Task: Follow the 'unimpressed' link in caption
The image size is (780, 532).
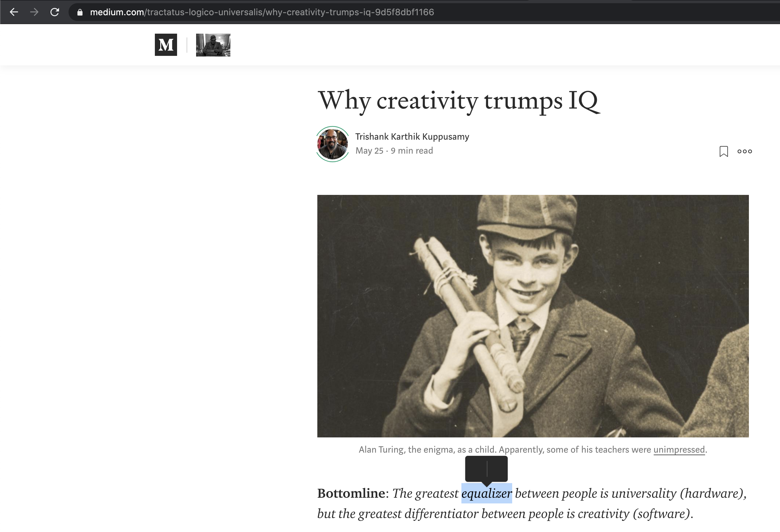Action: pyautogui.click(x=679, y=449)
